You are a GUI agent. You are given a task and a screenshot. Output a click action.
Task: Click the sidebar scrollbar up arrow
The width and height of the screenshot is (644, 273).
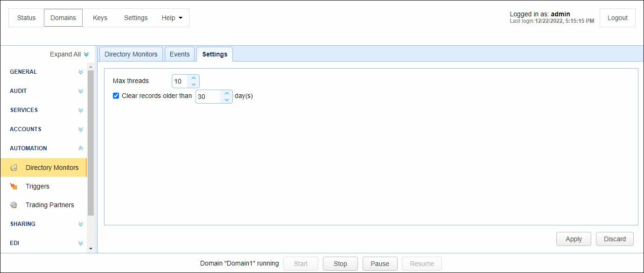click(x=91, y=67)
